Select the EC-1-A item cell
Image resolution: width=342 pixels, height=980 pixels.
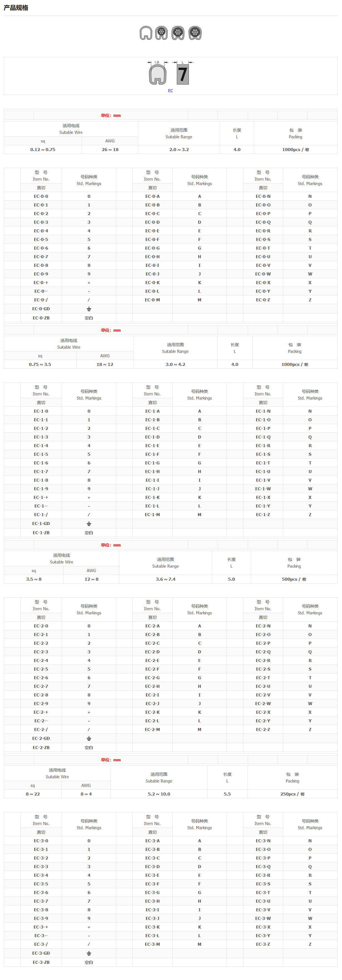pos(152,411)
